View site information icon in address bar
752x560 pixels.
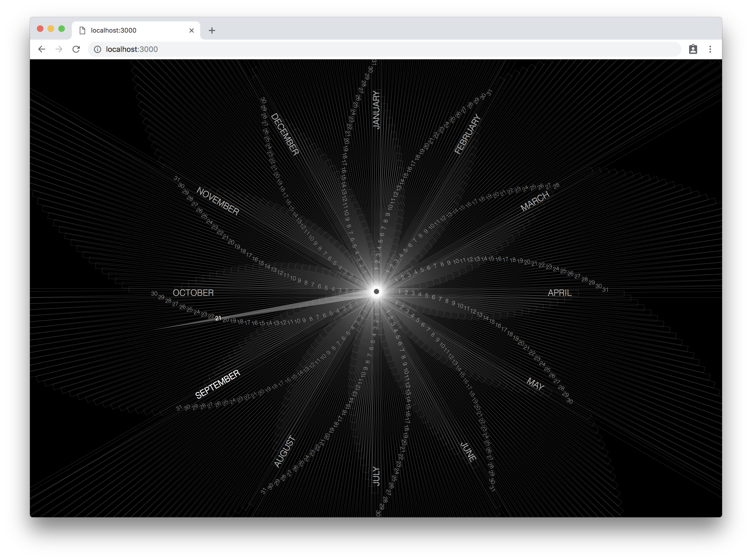(x=97, y=49)
